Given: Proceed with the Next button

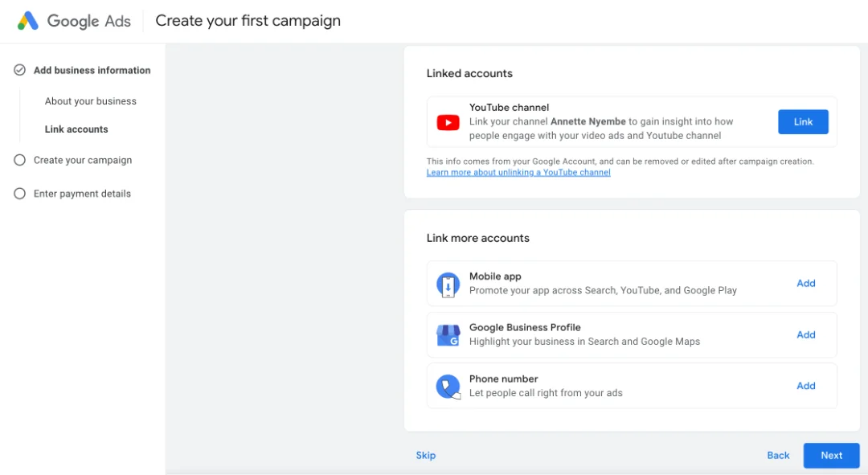Looking at the screenshot, I should click(832, 455).
